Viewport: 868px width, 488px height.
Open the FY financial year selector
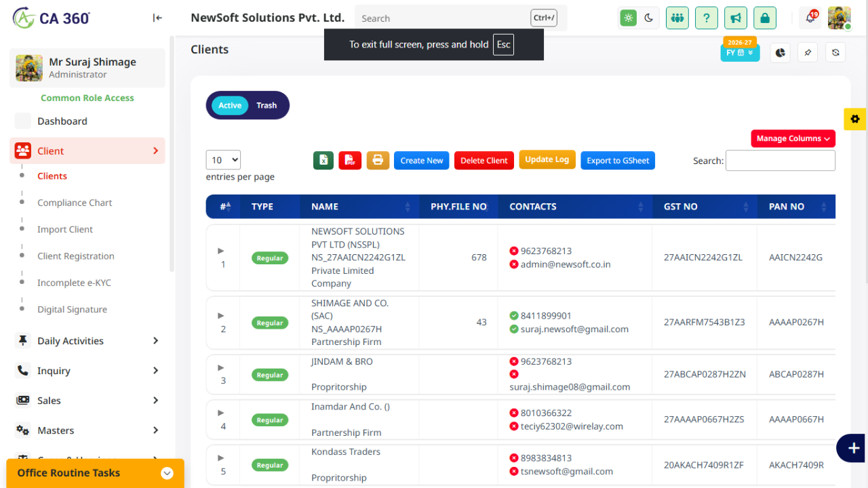740,52
